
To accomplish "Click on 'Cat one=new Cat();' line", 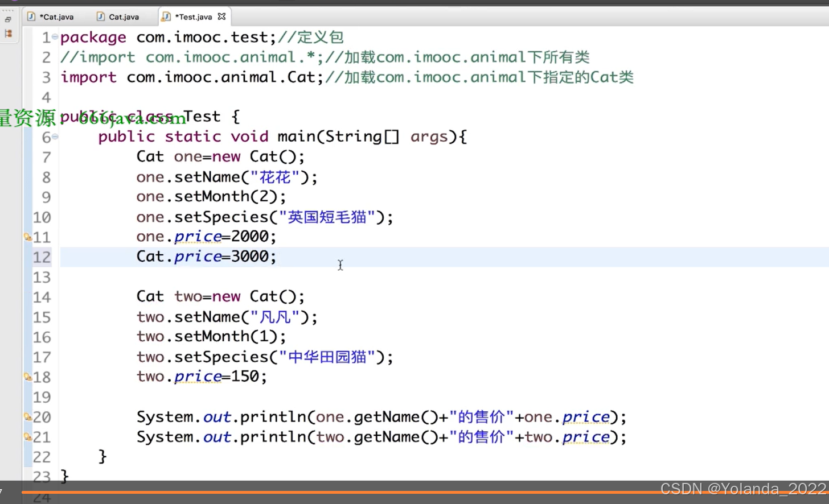I will click(221, 156).
